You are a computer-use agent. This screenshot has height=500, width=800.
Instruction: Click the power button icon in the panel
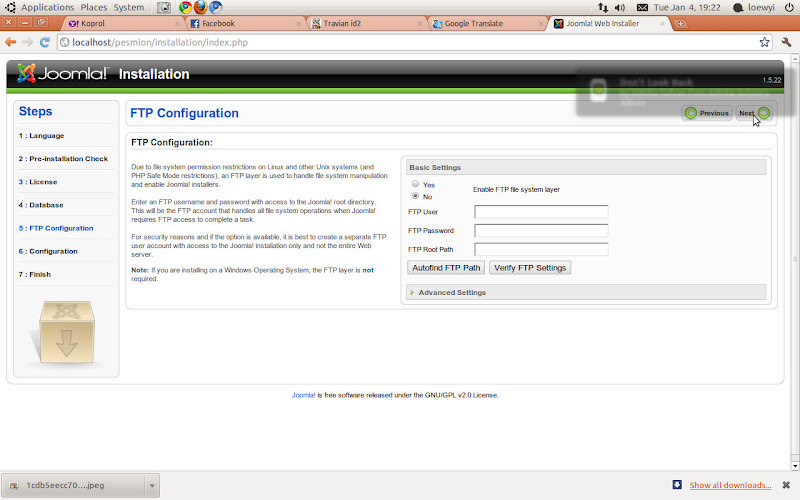pyautogui.click(x=789, y=8)
